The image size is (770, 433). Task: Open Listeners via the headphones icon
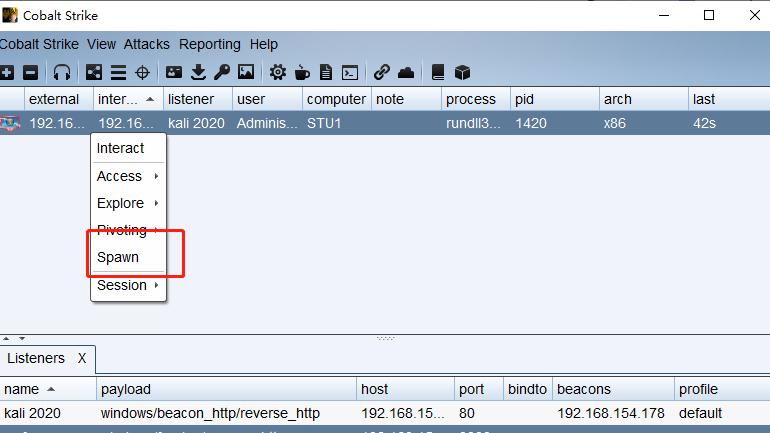[62, 73]
